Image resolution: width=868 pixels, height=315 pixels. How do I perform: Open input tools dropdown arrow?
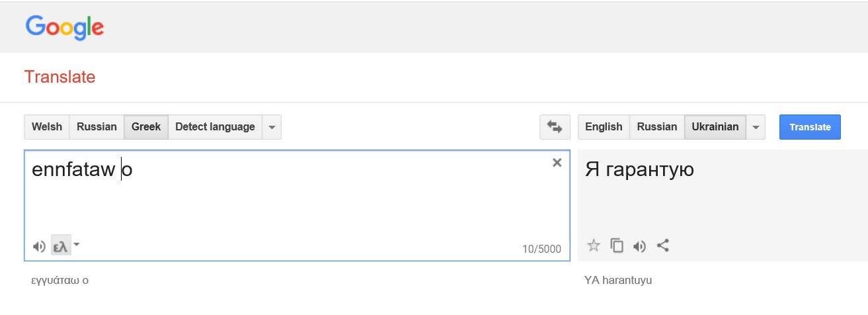77,245
